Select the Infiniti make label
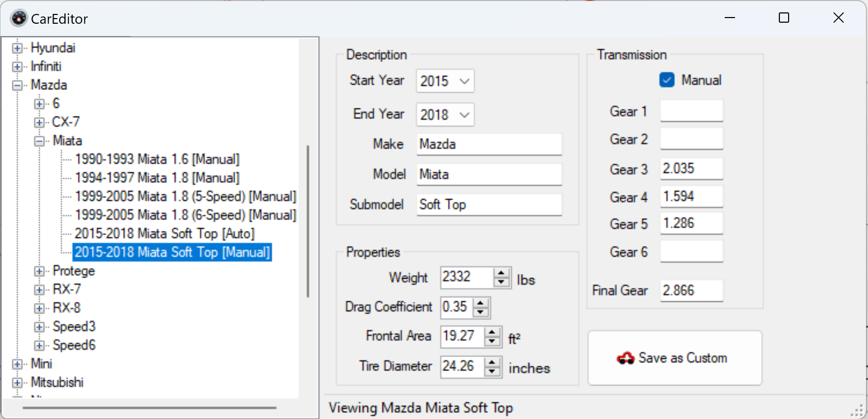This screenshot has height=419, width=868. tap(46, 67)
